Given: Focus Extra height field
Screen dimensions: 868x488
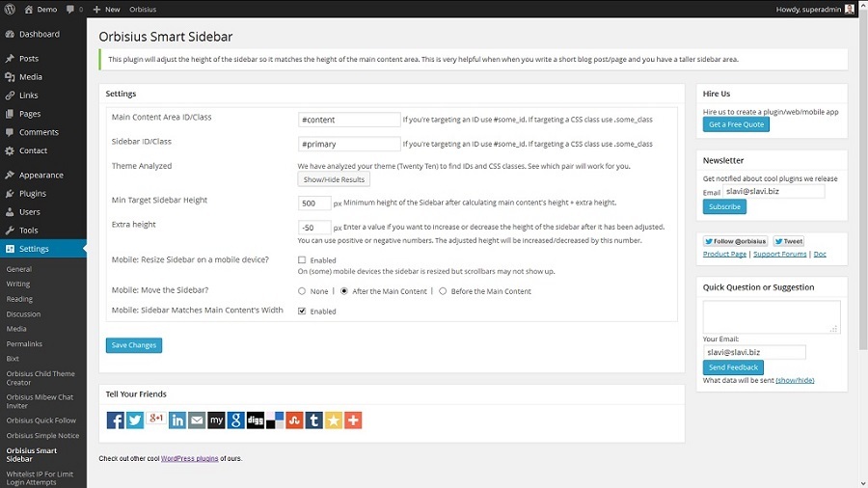Looking at the screenshot, I should (x=314, y=228).
